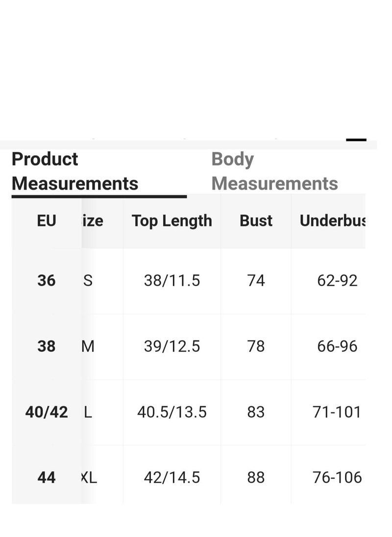Image resolution: width=392 pixels, height=537 pixels.
Task: Click the Underbust column header
Action: 332,220
